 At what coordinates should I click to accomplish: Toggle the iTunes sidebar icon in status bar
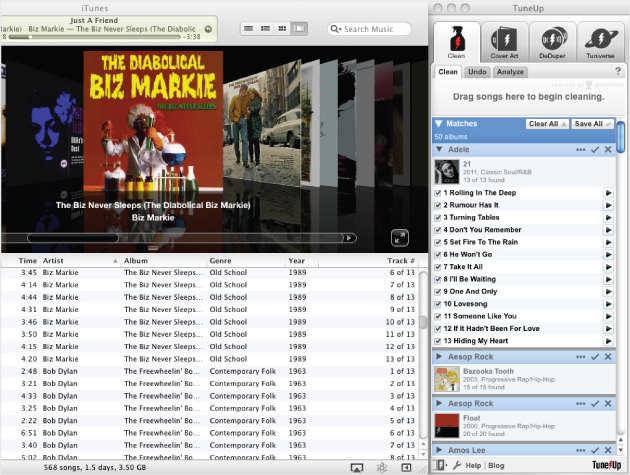click(406, 467)
